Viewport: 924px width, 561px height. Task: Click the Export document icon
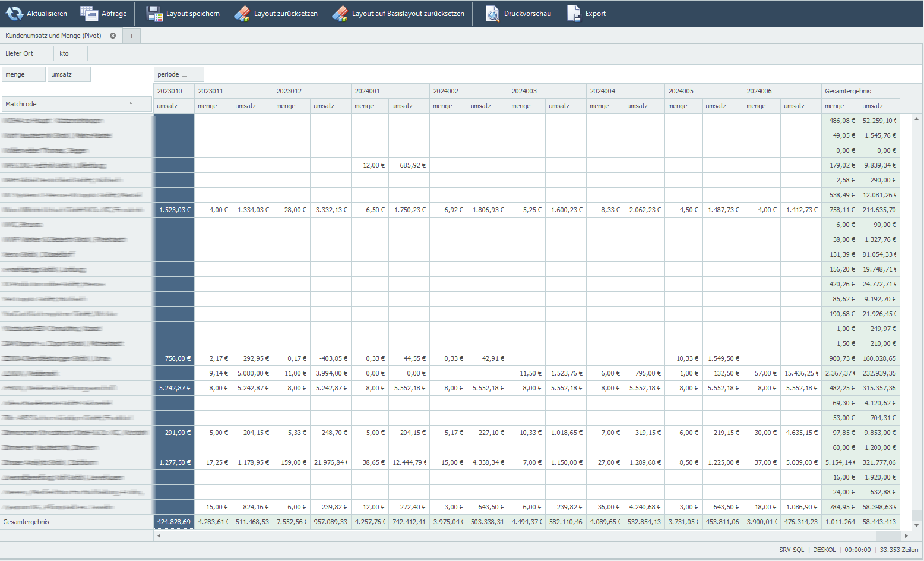point(574,13)
